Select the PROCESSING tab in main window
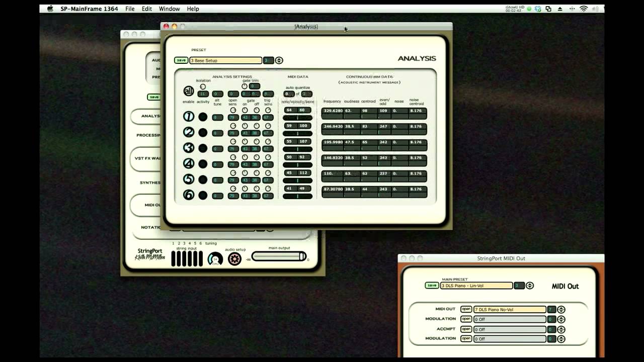The image size is (644, 362). tap(148, 135)
